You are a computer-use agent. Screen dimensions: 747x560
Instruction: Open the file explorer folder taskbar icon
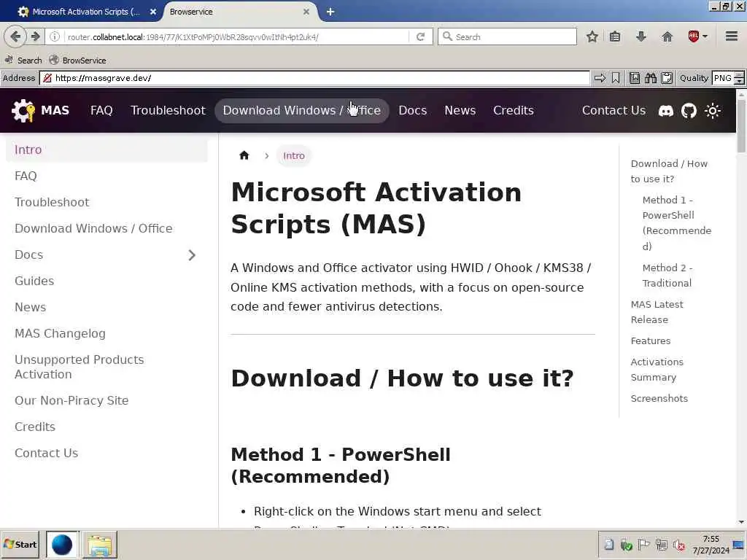tap(100, 545)
